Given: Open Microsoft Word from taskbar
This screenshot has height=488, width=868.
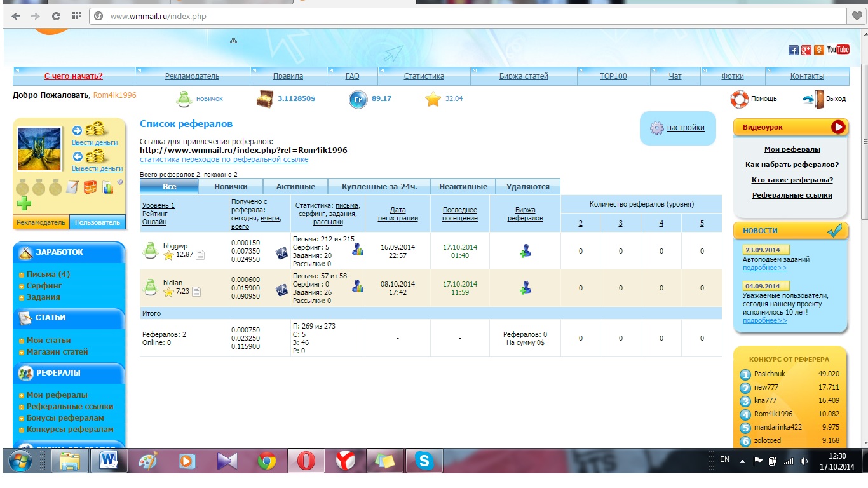Looking at the screenshot, I should pyautogui.click(x=109, y=461).
